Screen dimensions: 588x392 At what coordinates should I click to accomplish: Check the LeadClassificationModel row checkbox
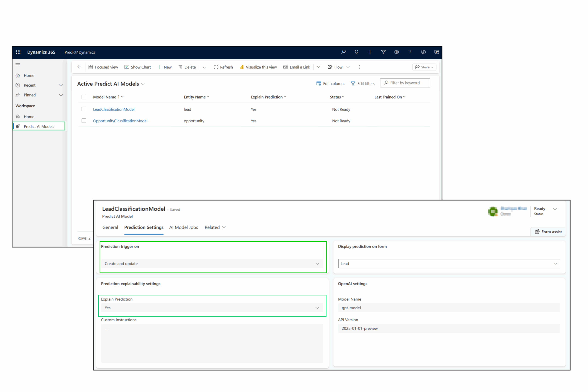tap(84, 109)
